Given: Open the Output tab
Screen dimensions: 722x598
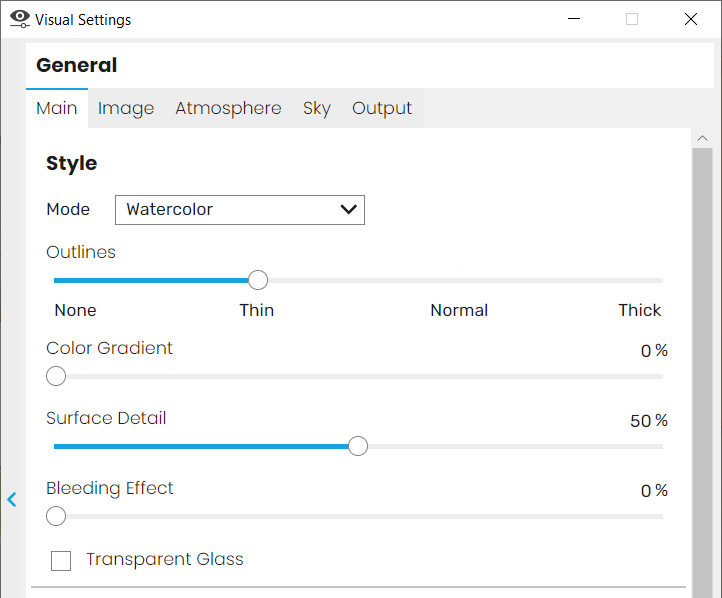Looking at the screenshot, I should point(382,109).
